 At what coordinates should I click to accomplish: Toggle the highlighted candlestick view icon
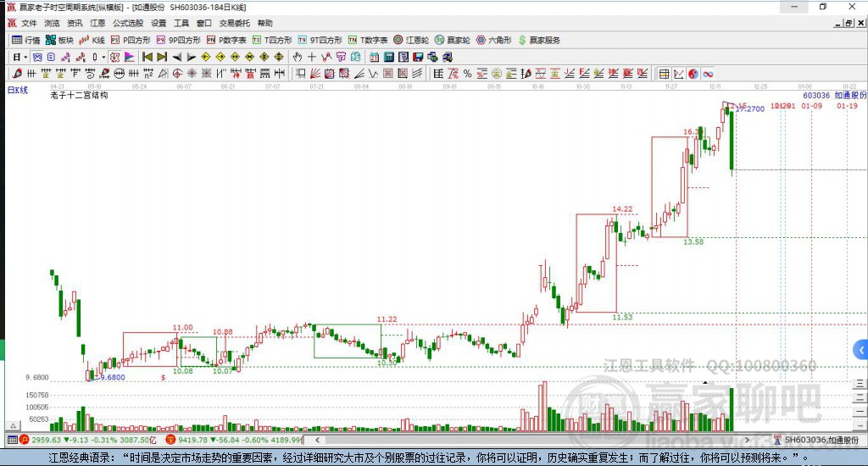pos(37,57)
